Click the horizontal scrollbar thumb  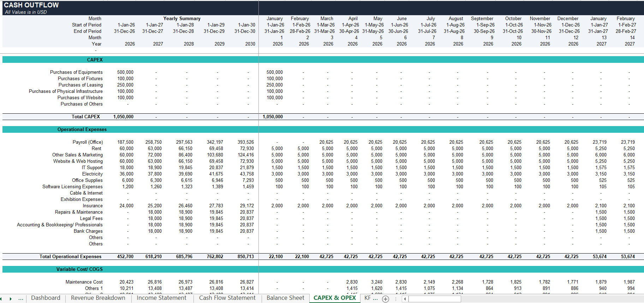coord(435,299)
